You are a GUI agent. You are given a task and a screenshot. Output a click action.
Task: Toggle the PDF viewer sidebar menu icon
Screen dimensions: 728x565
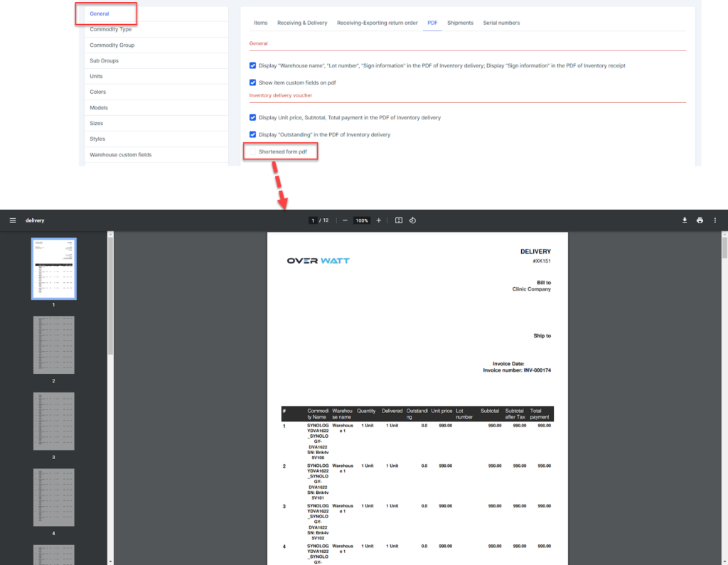[12, 220]
